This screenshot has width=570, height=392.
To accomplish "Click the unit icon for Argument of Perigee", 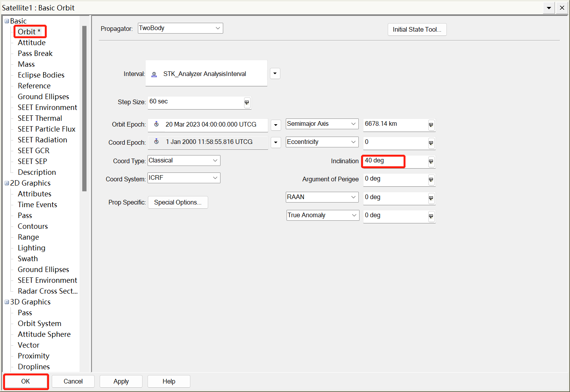I will coord(431,180).
